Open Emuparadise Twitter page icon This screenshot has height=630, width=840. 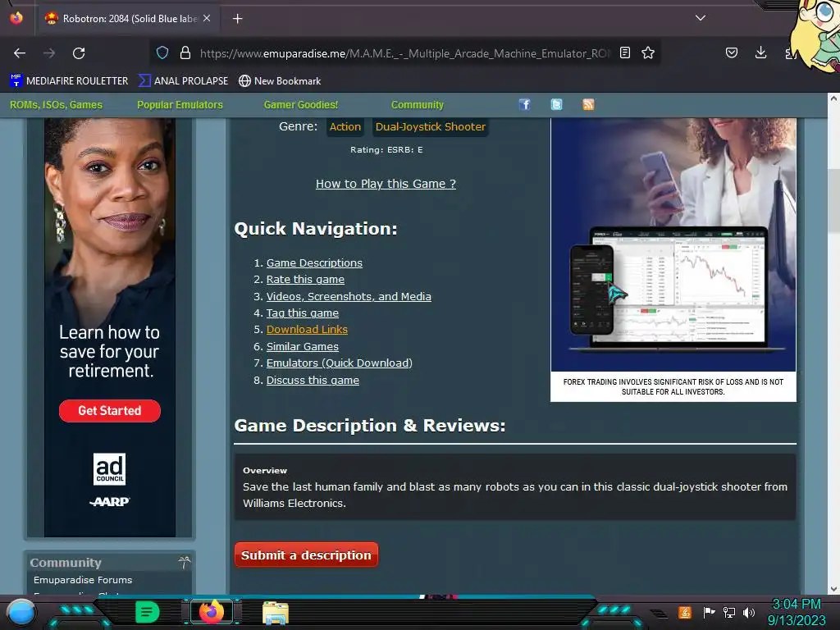pyautogui.click(x=557, y=104)
